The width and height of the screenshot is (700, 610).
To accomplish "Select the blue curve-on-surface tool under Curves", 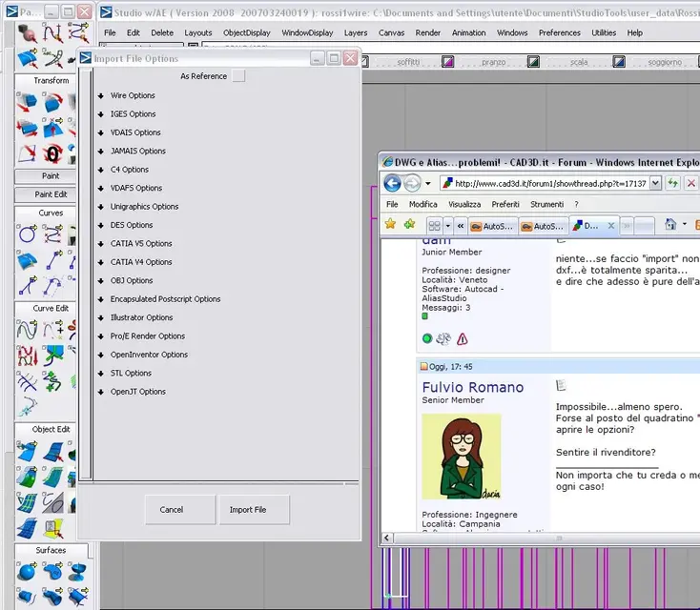I will coord(28,259).
